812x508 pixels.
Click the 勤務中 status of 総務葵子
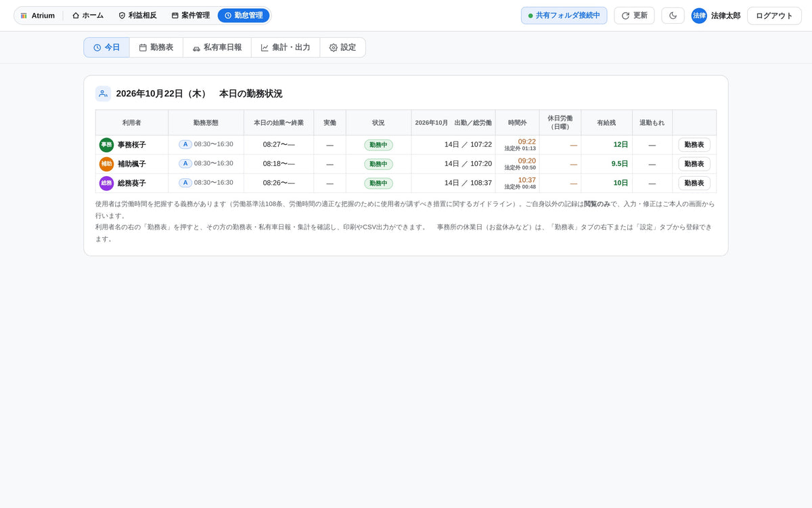[378, 183]
